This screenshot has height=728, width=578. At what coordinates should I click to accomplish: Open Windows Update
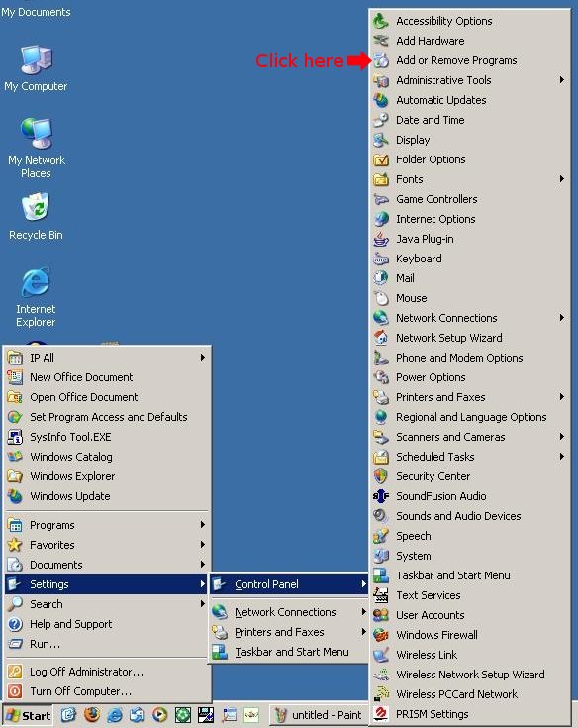click(x=106, y=496)
